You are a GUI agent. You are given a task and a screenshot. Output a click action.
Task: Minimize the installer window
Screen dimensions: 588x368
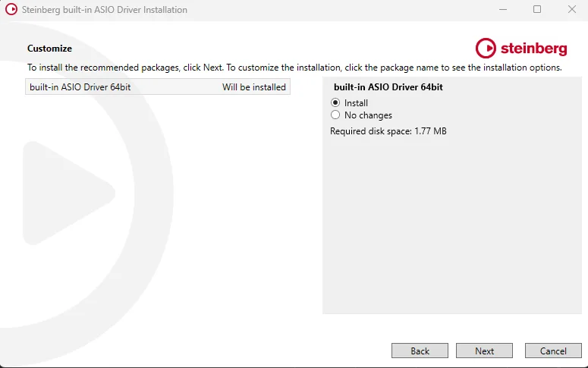[x=502, y=10]
